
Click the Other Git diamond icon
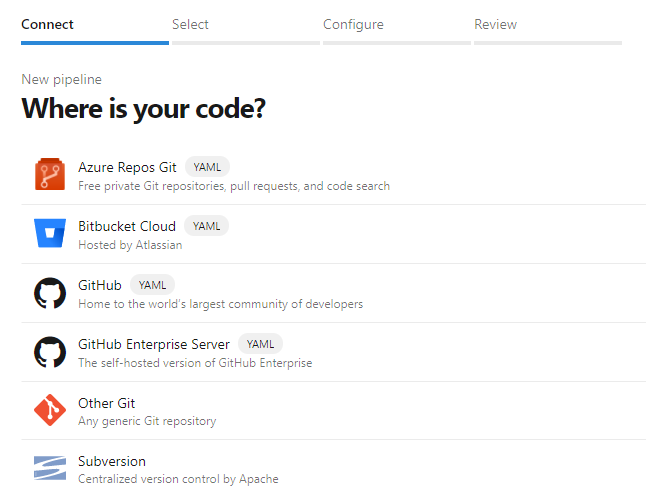tap(50, 410)
